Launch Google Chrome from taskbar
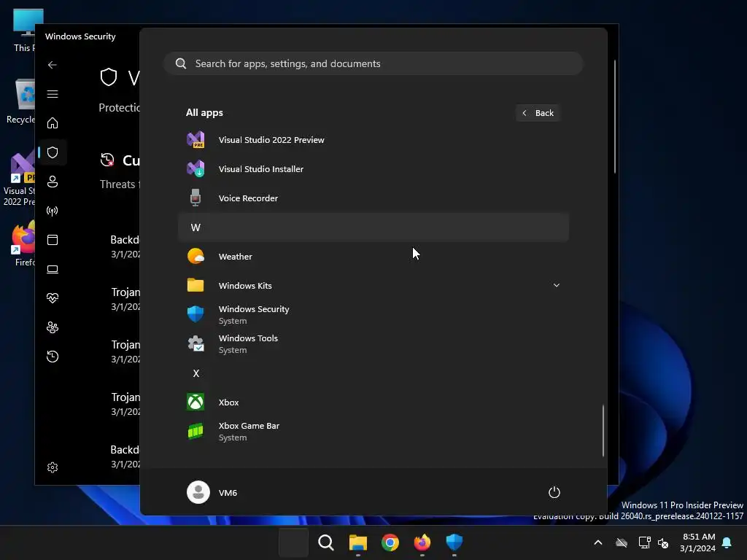This screenshot has height=560, width=747. [390, 542]
